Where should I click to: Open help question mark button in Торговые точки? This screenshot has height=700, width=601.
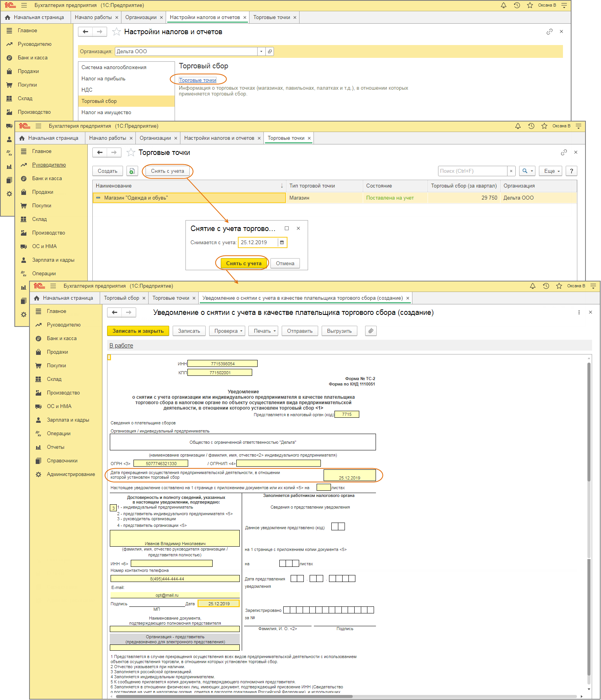pyautogui.click(x=571, y=171)
